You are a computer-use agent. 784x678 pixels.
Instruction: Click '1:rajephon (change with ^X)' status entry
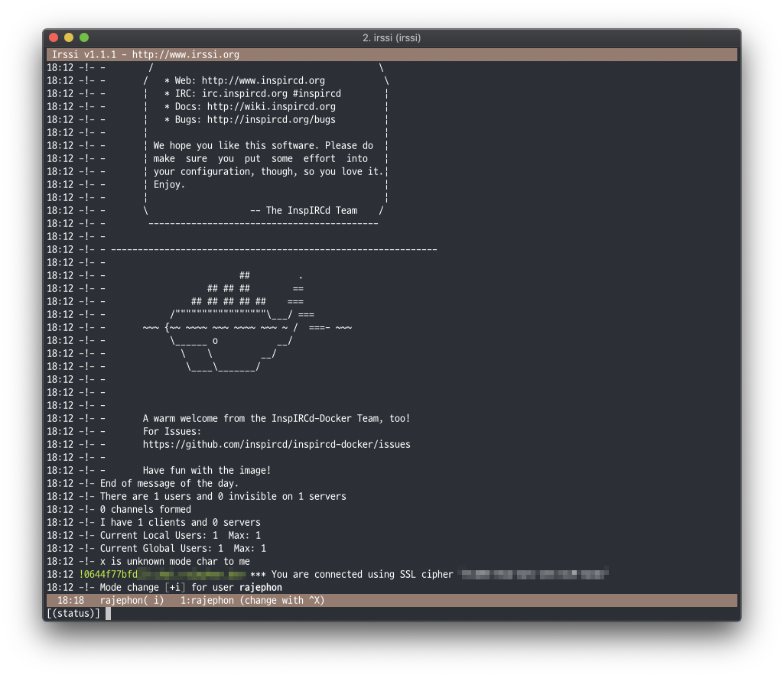click(252, 600)
